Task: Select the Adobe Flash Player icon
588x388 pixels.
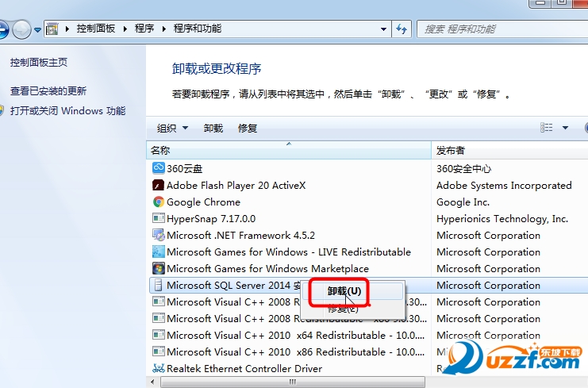Action: 158,185
